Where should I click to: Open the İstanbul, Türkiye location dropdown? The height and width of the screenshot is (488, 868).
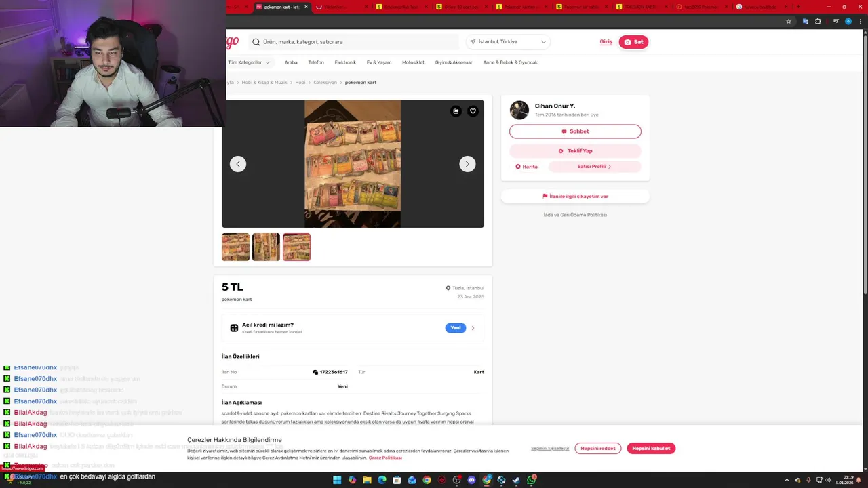click(x=508, y=42)
